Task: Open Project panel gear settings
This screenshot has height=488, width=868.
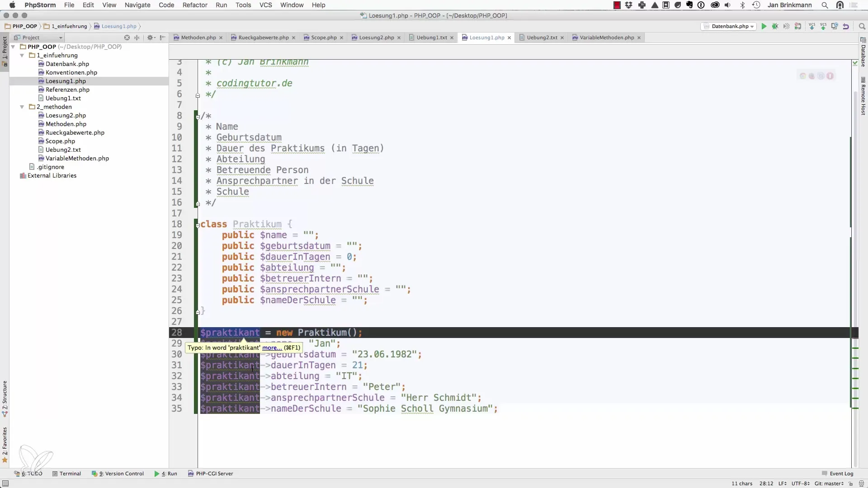Action: point(151,38)
